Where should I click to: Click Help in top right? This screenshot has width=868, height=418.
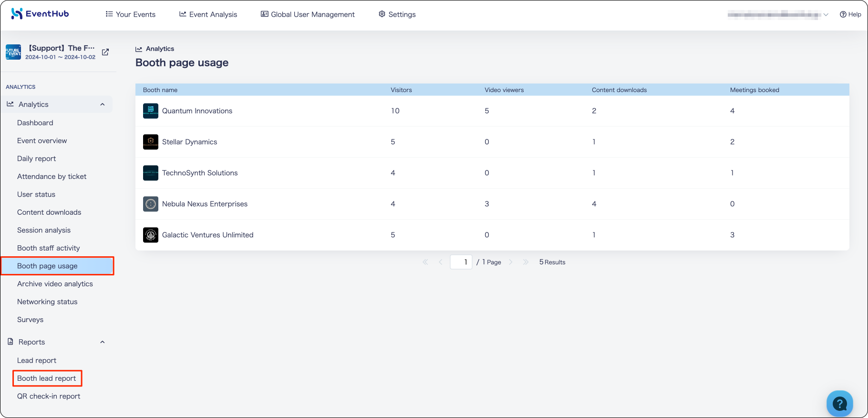click(850, 14)
